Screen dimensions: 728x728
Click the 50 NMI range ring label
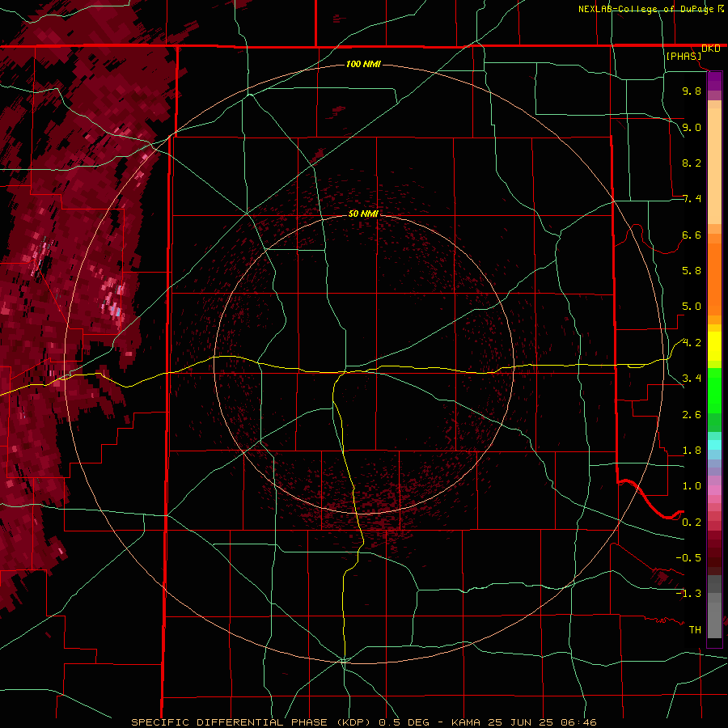pos(363,214)
